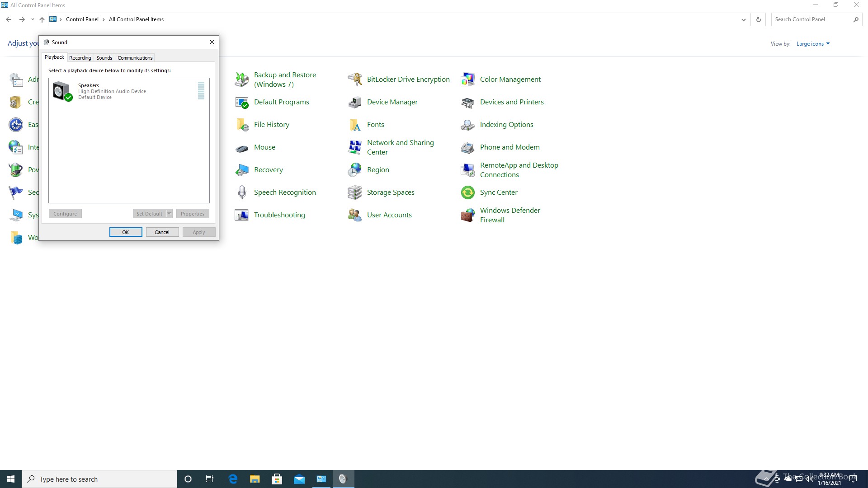Open the Speech Recognition microphone icon
The image size is (868, 488).
pyautogui.click(x=242, y=192)
